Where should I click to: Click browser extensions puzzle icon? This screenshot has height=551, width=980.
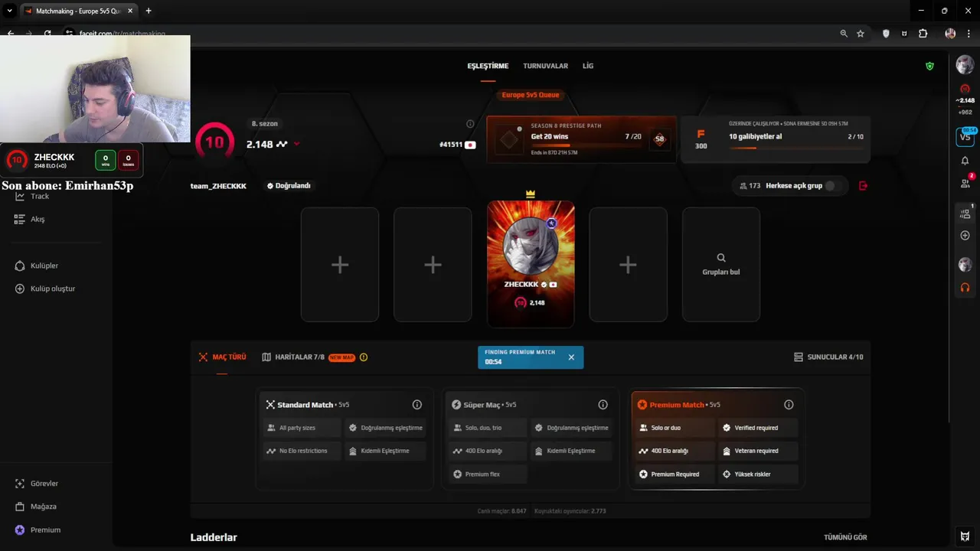923,34
